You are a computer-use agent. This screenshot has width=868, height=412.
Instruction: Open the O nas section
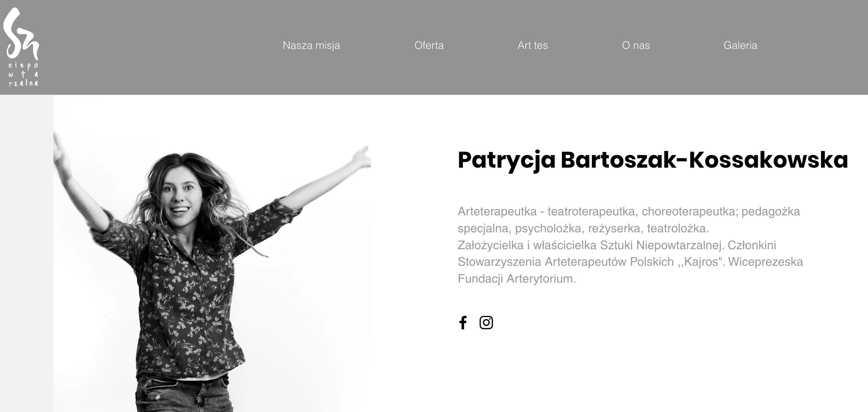click(x=636, y=45)
